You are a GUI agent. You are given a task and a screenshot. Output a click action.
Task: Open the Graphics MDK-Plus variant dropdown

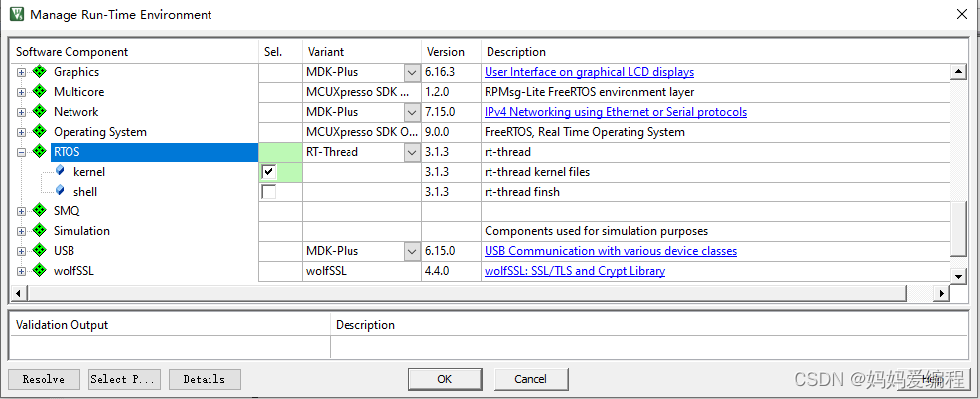click(x=412, y=73)
